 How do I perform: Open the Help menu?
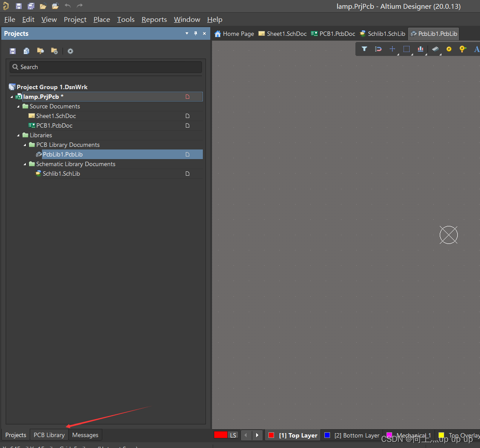[x=215, y=20]
